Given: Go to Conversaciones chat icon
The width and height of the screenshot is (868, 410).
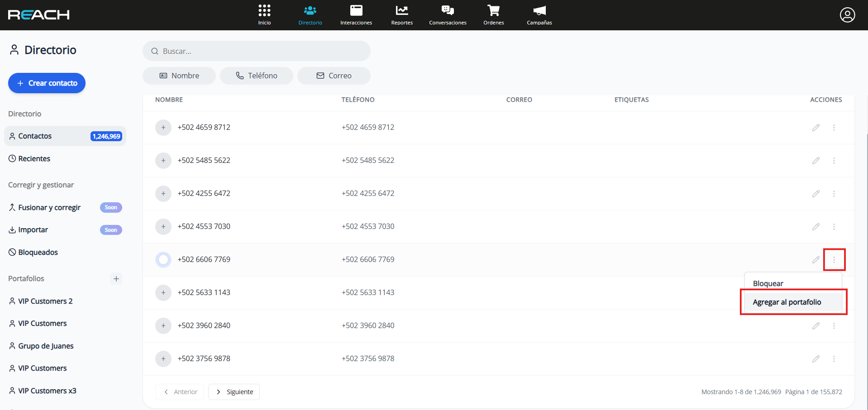Looking at the screenshot, I should tap(447, 11).
